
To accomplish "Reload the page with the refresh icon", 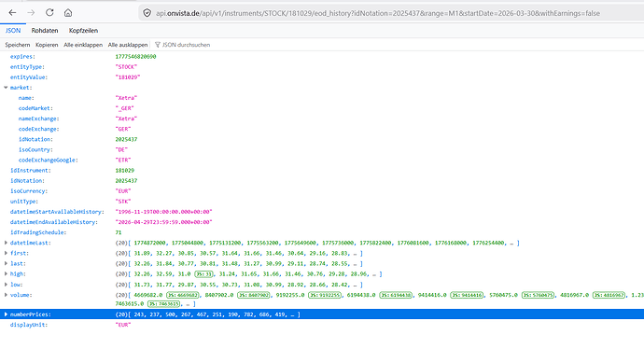I will (49, 13).
